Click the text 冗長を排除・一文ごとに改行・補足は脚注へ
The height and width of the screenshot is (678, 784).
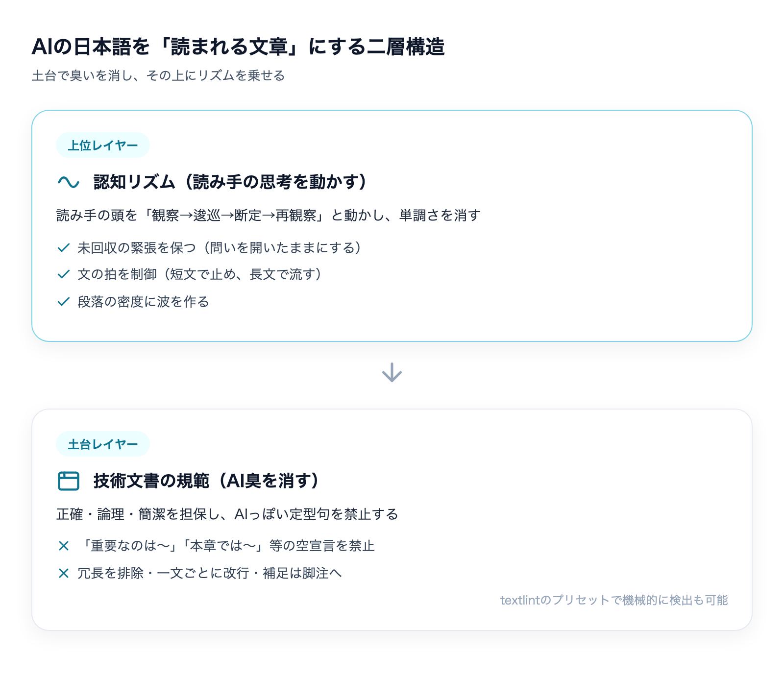210,573
